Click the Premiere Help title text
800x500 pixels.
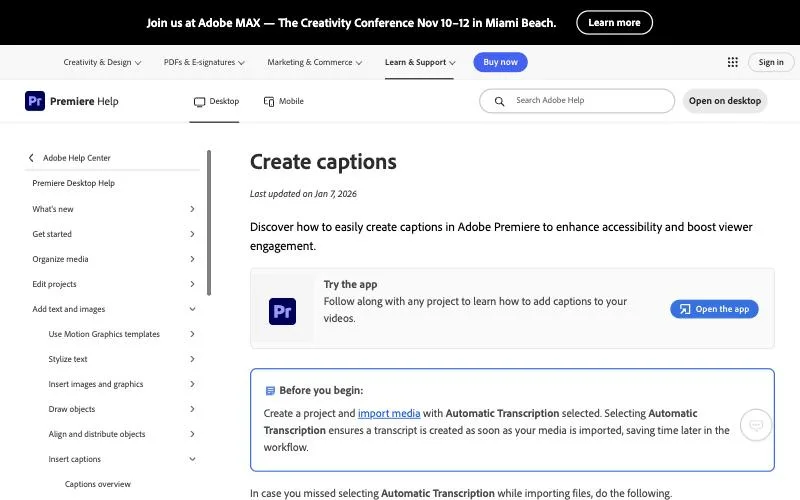[84, 102]
